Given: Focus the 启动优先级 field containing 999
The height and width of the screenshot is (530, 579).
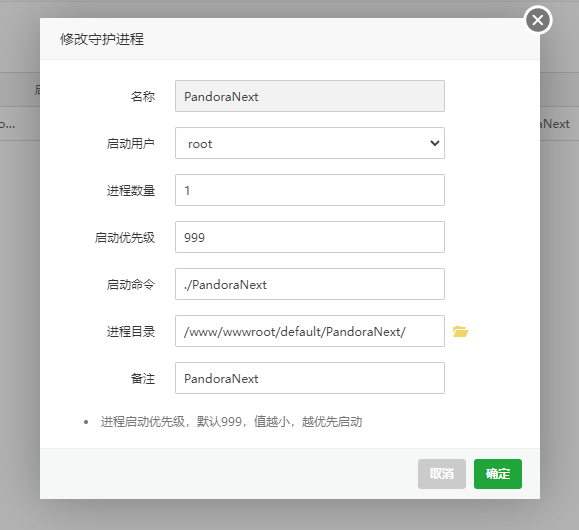Looking at the screenshot, I should click(x=310, y=237).
